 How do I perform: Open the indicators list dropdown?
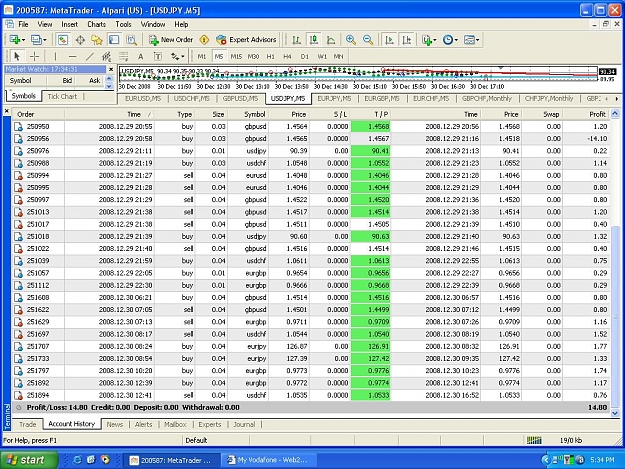coord(429,39)
